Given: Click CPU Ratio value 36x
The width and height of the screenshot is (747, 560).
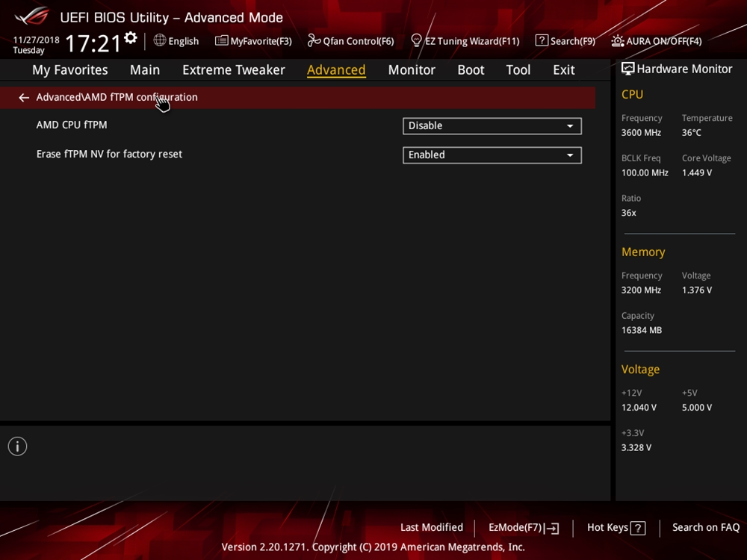Looking at the screenshot, I should click(x=628, y=213).
